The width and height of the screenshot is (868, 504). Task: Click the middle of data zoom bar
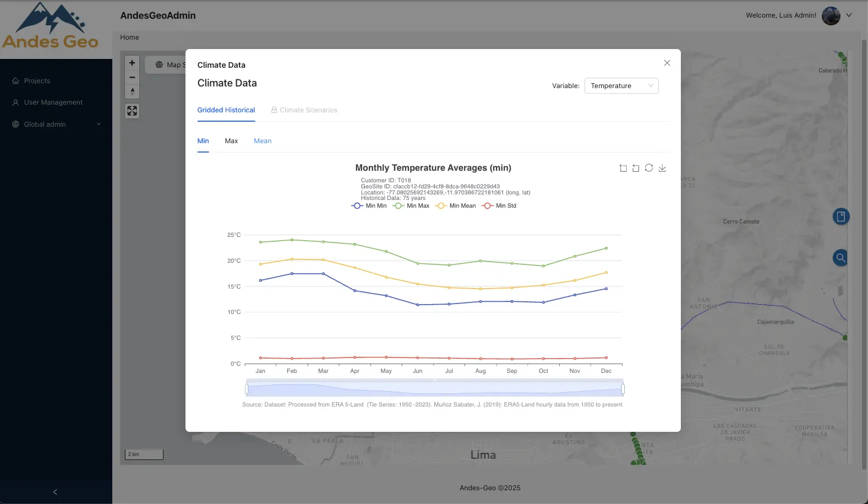point(435,389)
